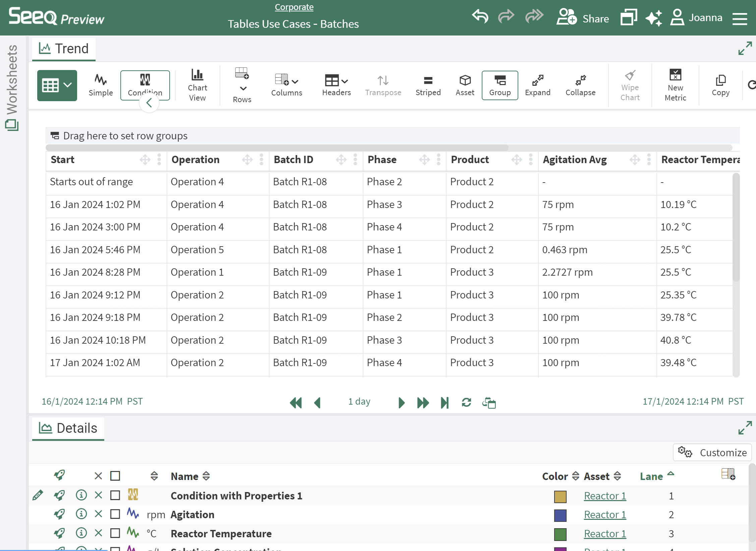The image size is (756, 551).
Task: Step back a full display range
Action: pyautogui.click(x=296, y=403)
